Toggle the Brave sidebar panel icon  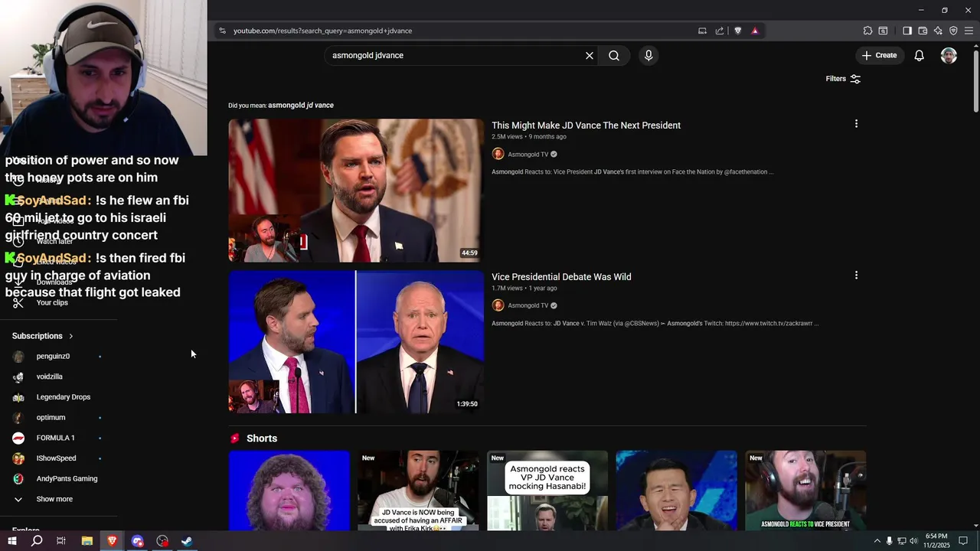click(x=907, y=31)
